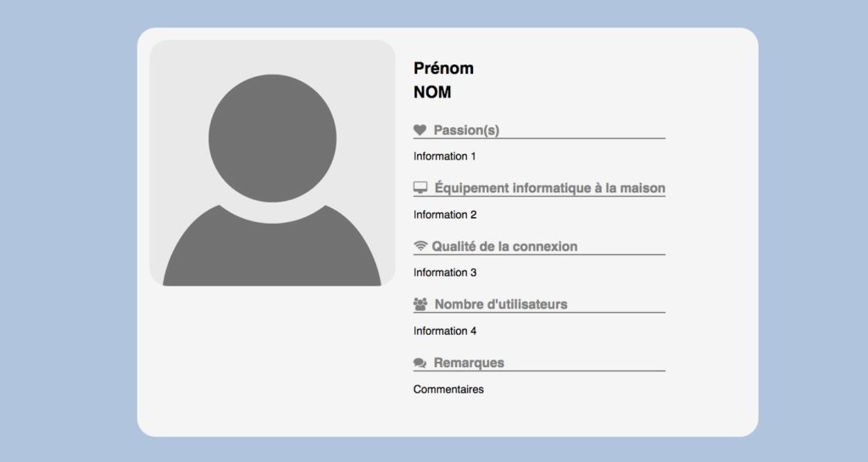
Task: Click the shoulders shape of the avatar silhouette
Action: [x=272, y=246]
